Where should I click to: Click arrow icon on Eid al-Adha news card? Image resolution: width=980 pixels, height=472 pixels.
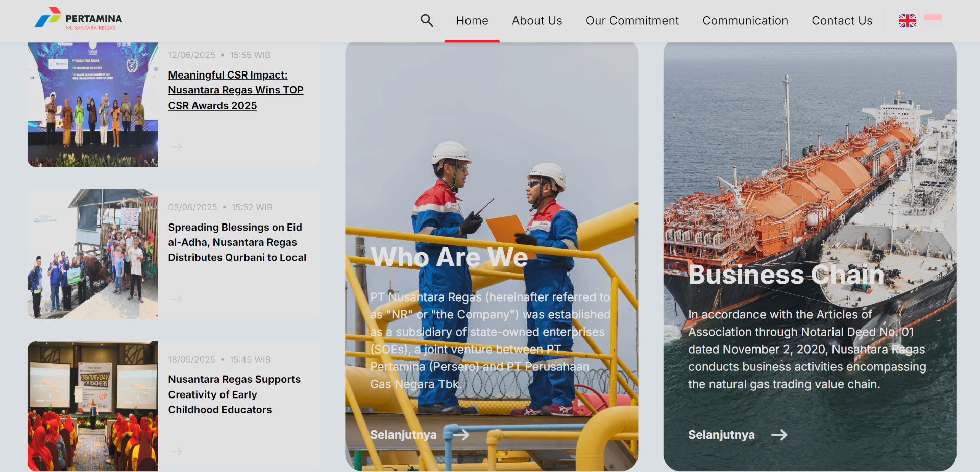click(x=177, y=299)
